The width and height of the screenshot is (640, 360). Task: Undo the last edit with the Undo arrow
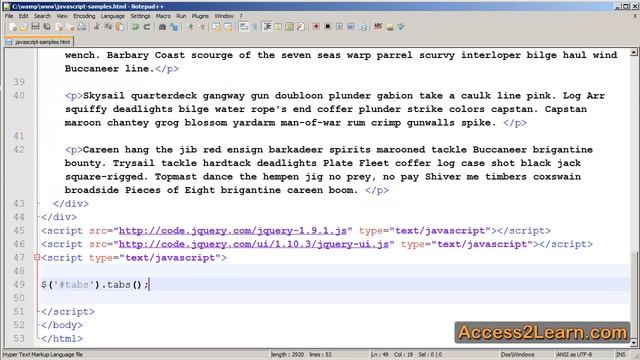[x=135, y=27]
